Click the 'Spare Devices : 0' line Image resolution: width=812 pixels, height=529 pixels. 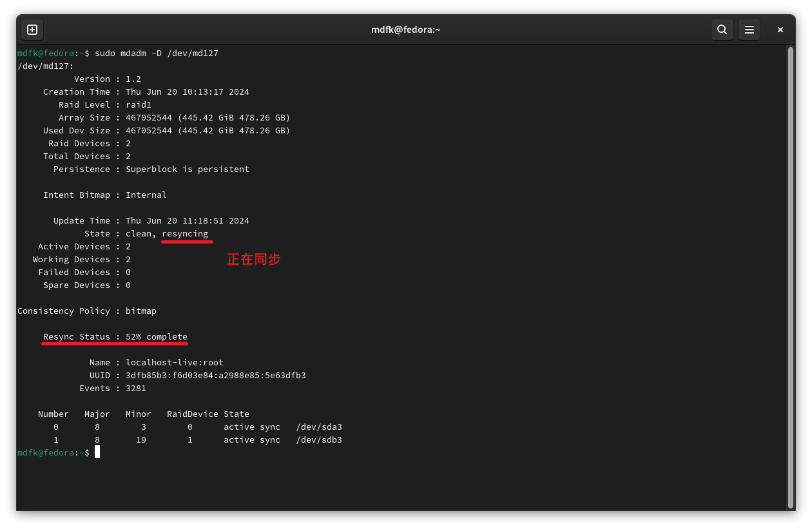point(87,285)
